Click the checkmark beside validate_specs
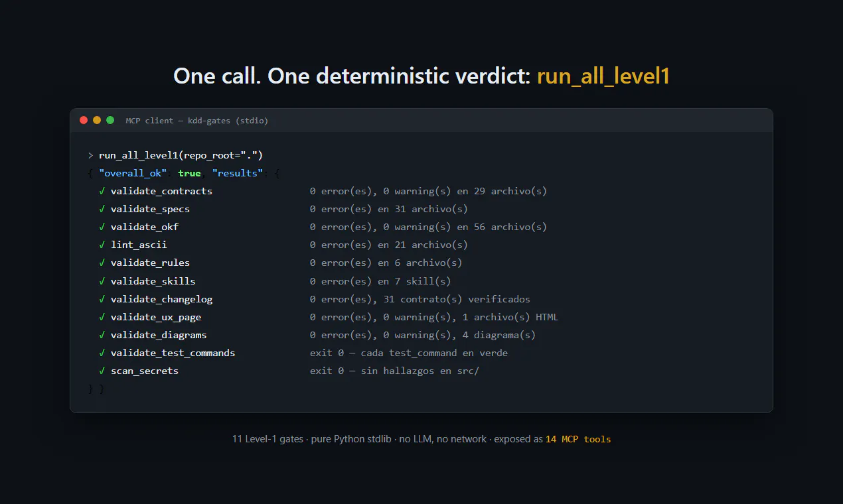The width and height of the screenshot is (843, 504). (x=102, y=209)
